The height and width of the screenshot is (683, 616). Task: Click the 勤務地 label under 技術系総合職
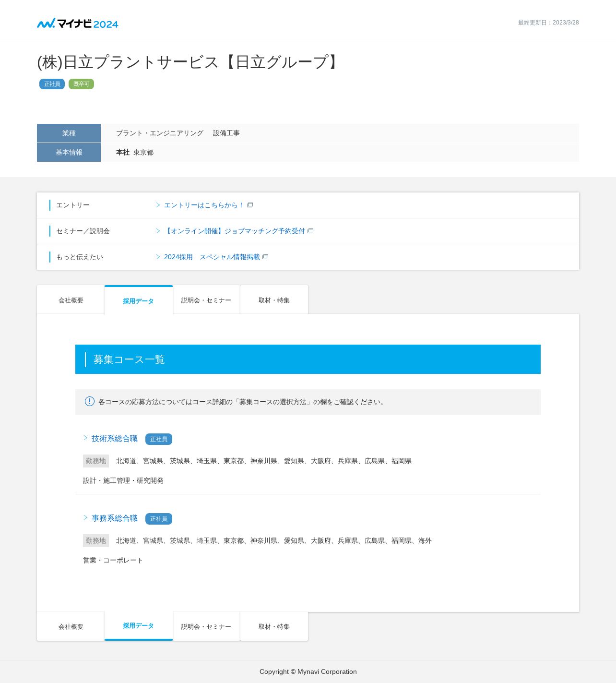pyautogui.click(x=96, y=461)
